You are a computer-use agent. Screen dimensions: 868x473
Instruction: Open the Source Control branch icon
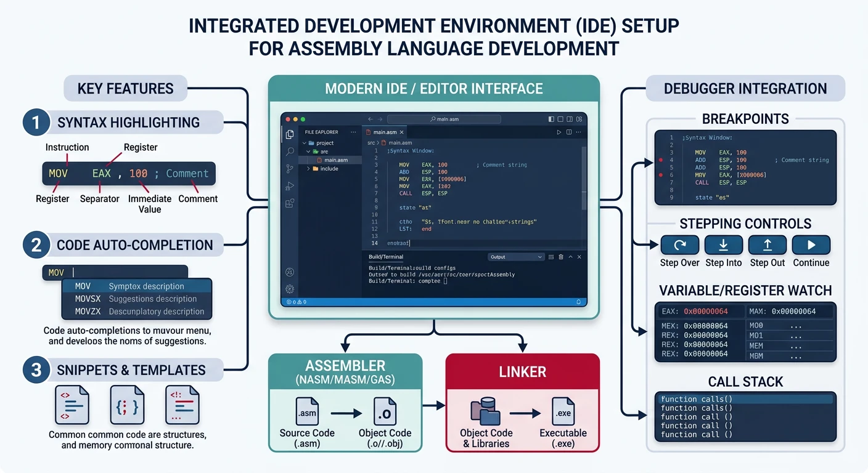coord(290,167)
